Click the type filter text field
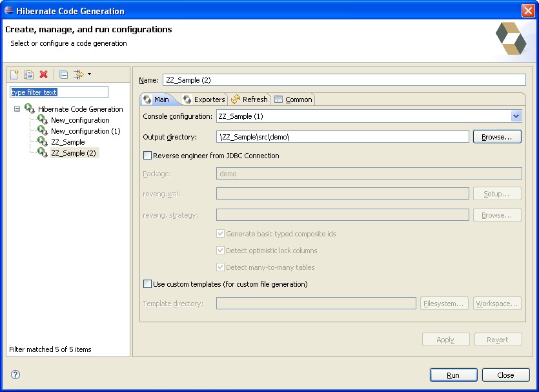 59,92
